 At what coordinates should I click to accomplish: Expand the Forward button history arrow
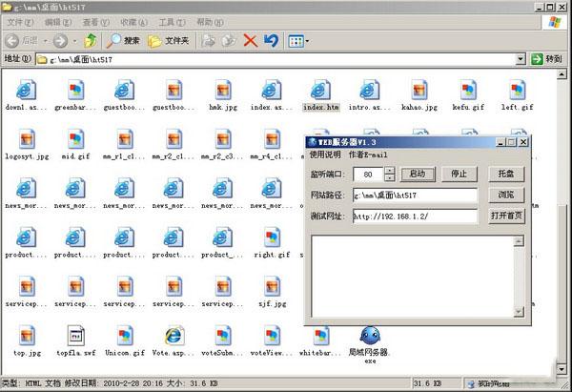(74, 41)
